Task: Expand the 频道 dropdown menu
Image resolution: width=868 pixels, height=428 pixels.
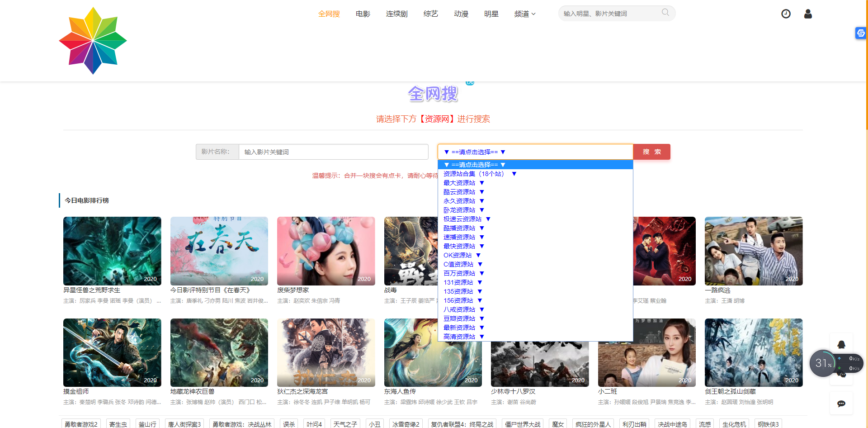Action: coord(524,14)
